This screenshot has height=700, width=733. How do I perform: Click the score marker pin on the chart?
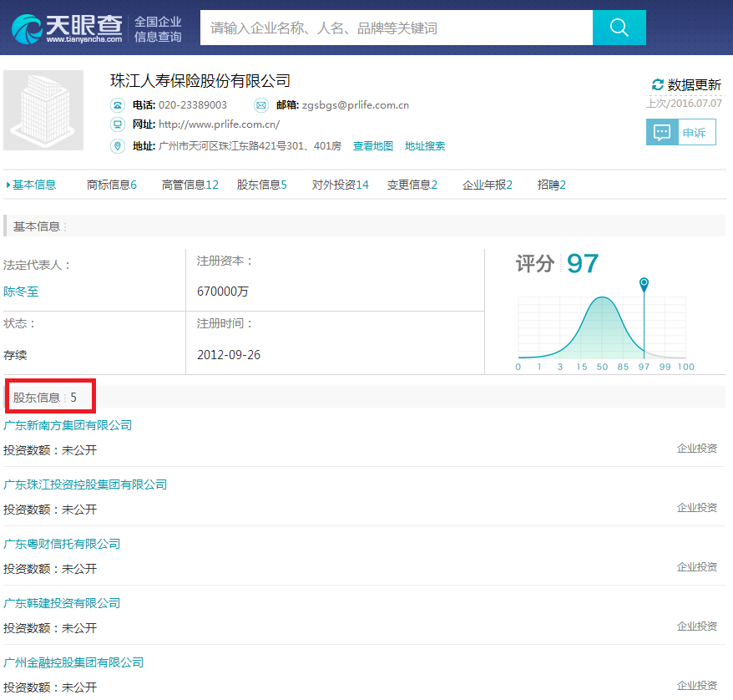click(644, 284)
